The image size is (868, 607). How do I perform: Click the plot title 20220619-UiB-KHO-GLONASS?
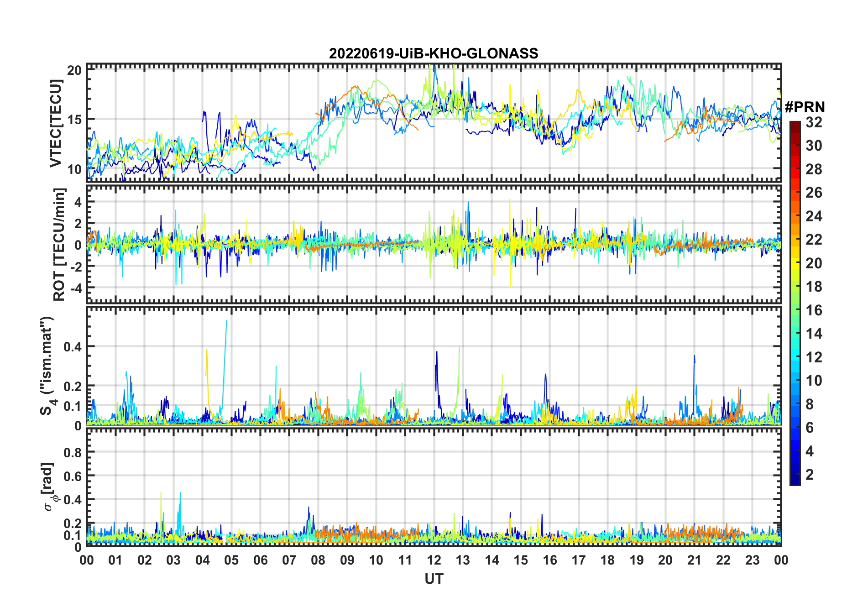[434, 53]
